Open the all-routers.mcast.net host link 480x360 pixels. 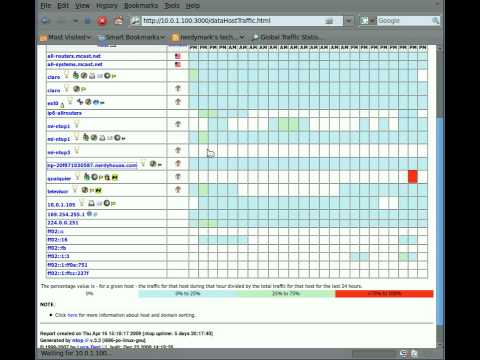[x=74, y=56]
